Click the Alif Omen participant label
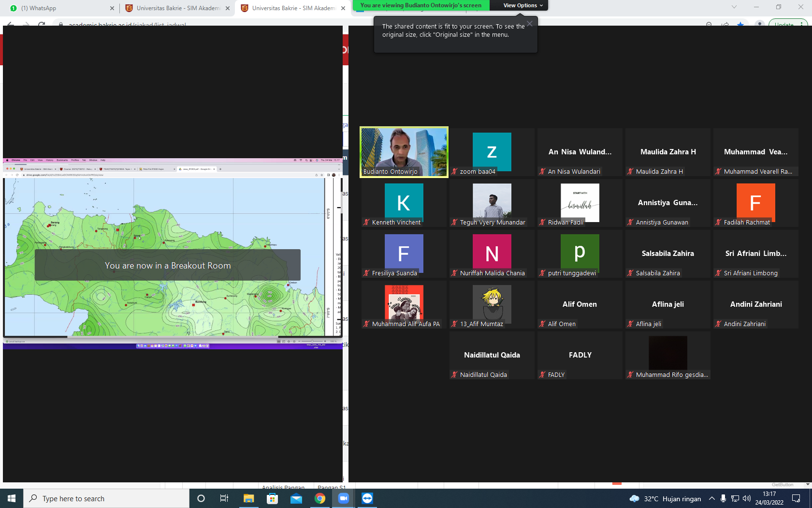Image resolution: width=812 pixels, height=508 pixels. 562,324
